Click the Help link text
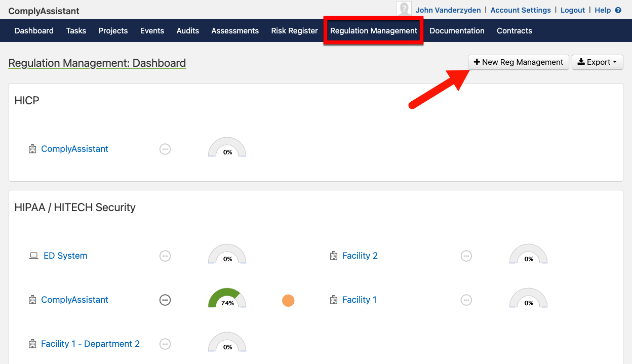The width and height of the screenshot is (632, 364). click(603, 10)
